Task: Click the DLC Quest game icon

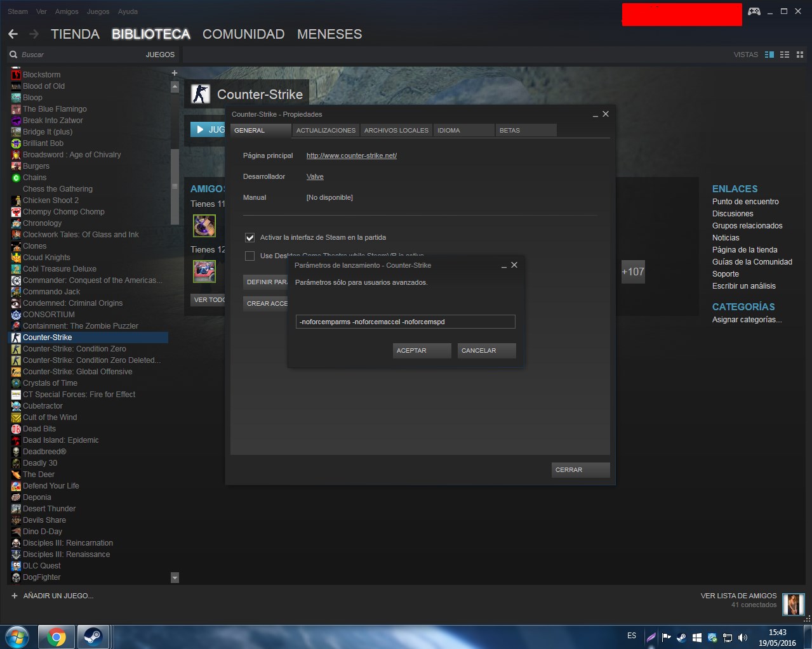Action: 17,566
